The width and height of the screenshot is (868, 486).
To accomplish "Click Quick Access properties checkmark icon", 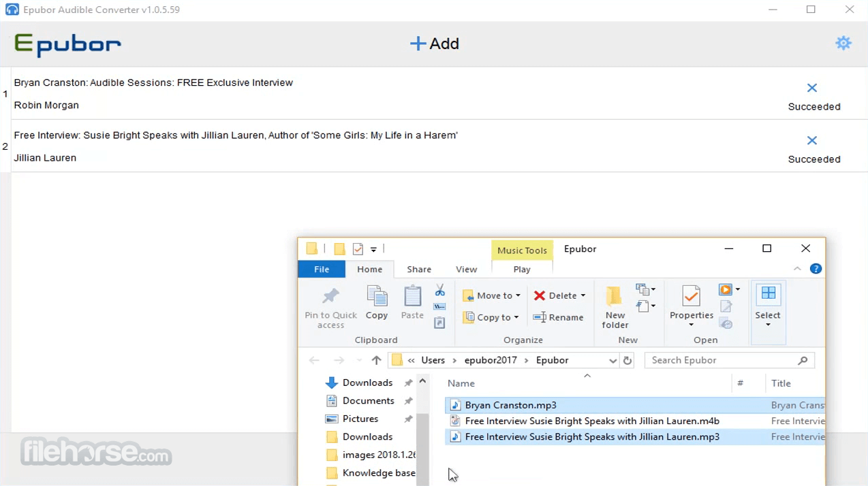I will pos(358,249).
